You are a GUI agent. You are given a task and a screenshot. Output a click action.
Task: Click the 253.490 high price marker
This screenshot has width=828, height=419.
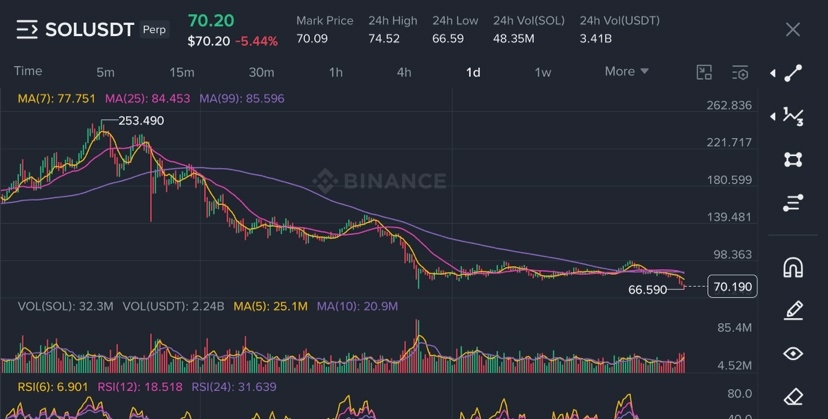pos(141,121)
